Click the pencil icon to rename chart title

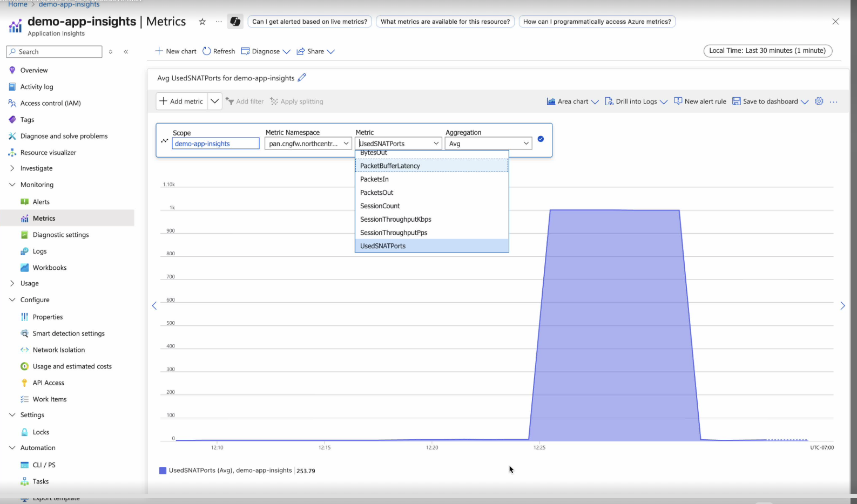(x=302, y=78)
